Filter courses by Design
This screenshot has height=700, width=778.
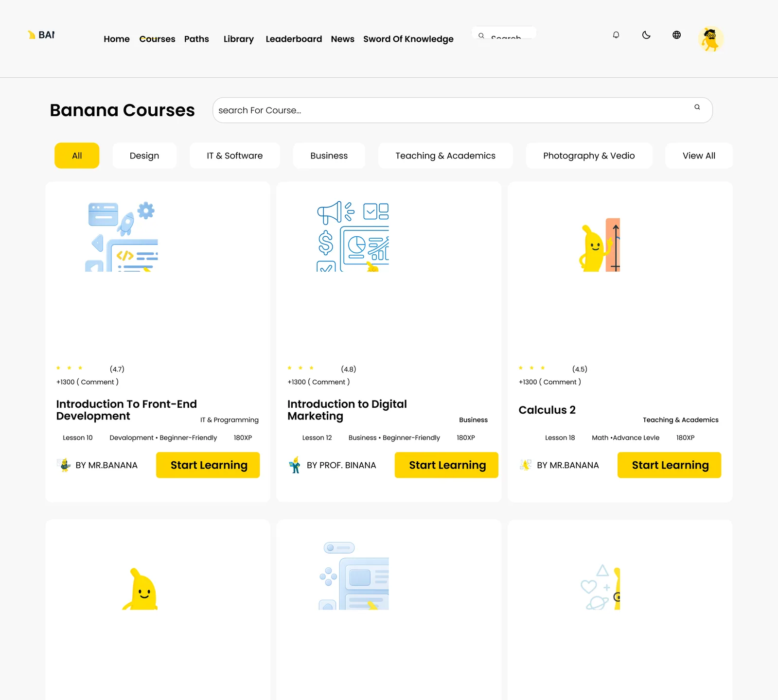(144, 156)
